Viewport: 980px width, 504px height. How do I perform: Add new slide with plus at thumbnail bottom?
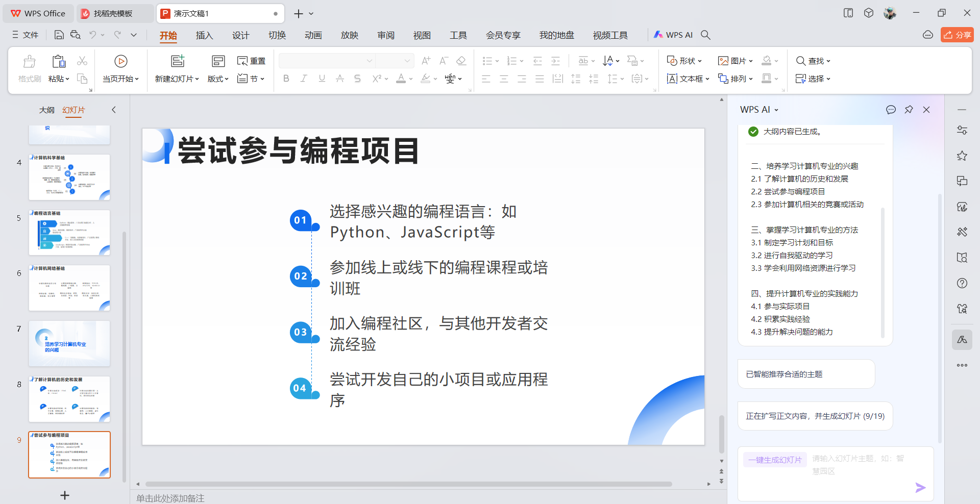point(65,495)
